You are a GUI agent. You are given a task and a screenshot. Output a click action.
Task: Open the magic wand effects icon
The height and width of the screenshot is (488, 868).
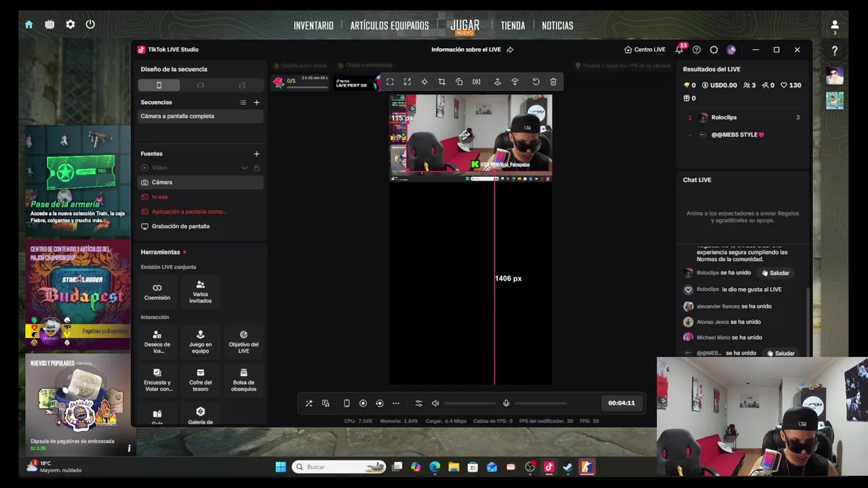point(309,403)
